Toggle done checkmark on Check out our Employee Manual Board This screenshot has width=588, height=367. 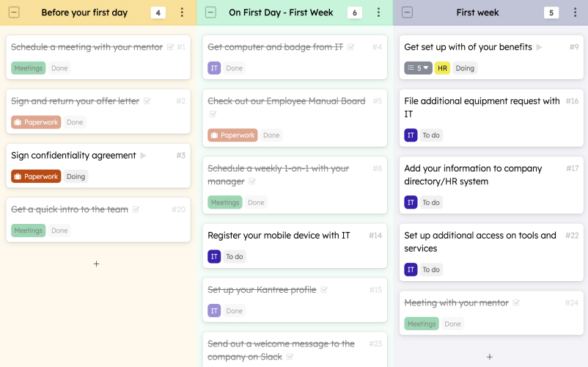[x=213, y=114]
